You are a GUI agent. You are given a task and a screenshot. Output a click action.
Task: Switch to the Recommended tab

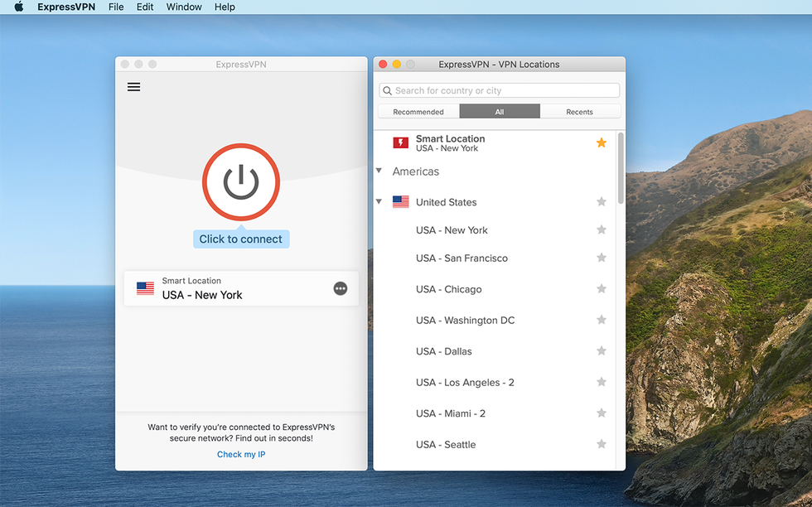click(x=418, y=111)
